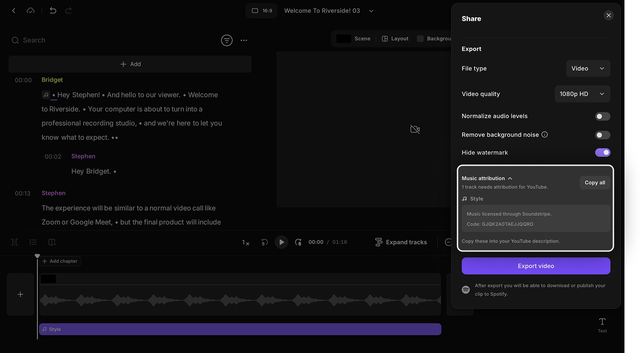Click the camera-off icon in the preview
The width and height of the screenshot is (644, 353).
click(x=415, y=129)
